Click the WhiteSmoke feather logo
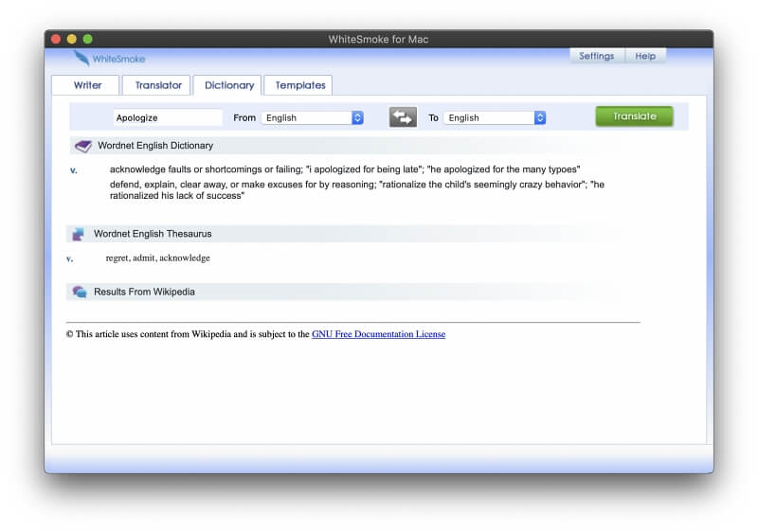758x532 pixels. click(x=81, y=59)
